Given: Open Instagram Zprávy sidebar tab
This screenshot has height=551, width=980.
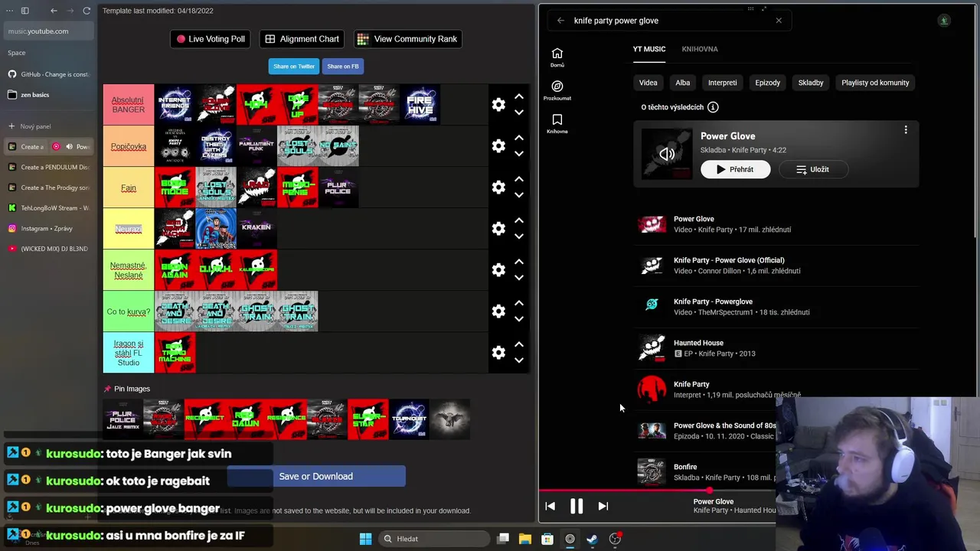Looking at the screenshot, I should 48,228.
